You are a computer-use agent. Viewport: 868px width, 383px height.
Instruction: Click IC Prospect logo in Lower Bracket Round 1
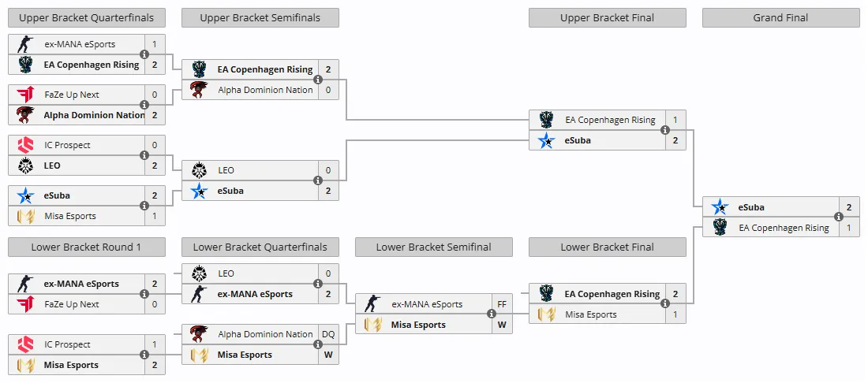tap(25, 344)
